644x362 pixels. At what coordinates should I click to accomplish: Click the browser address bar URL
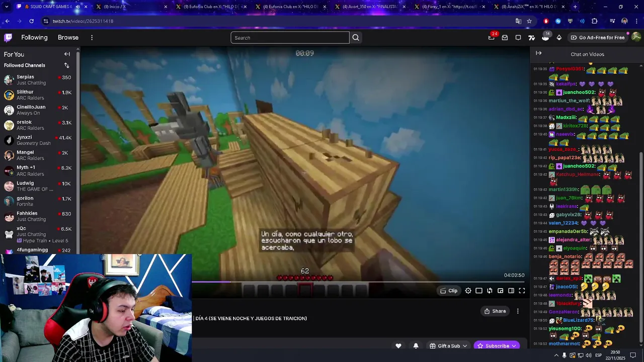click(83, 21)
